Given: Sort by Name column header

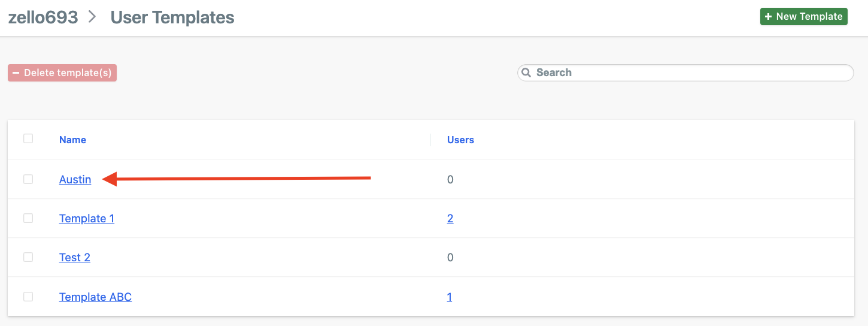Looking at the screenshot, I should pyautogui.click(x=72, y=140).
